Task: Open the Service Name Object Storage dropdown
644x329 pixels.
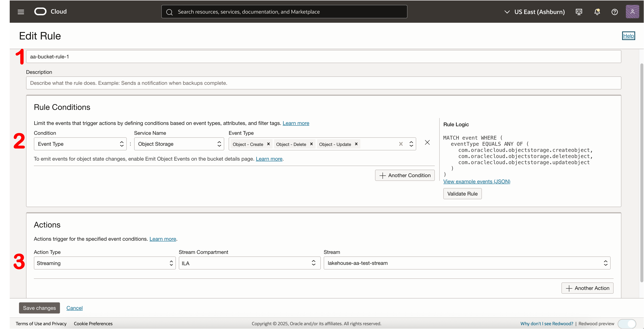Action: [x=179, y=144]
